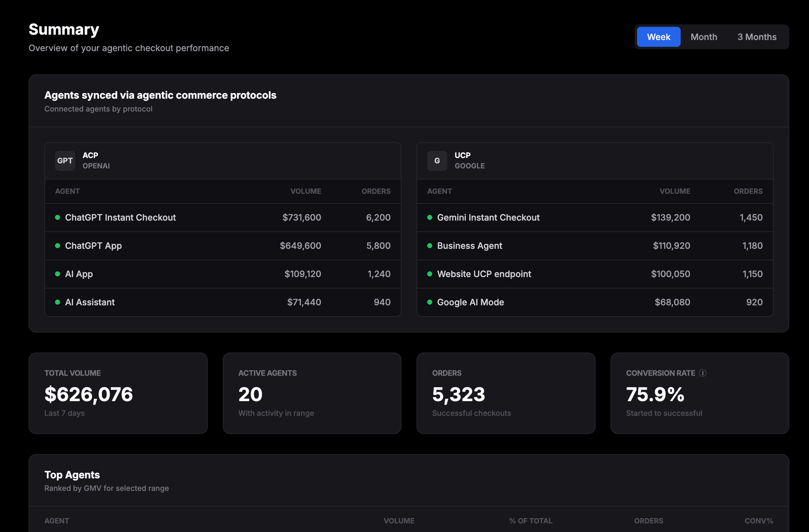Click the Conversion Rate info icon
Viewport: 809px width, 532px height.
point(702,373)
